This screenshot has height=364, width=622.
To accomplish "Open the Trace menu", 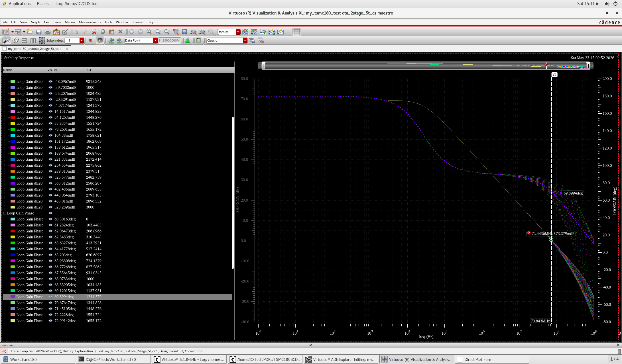I will tap(57, 22).
